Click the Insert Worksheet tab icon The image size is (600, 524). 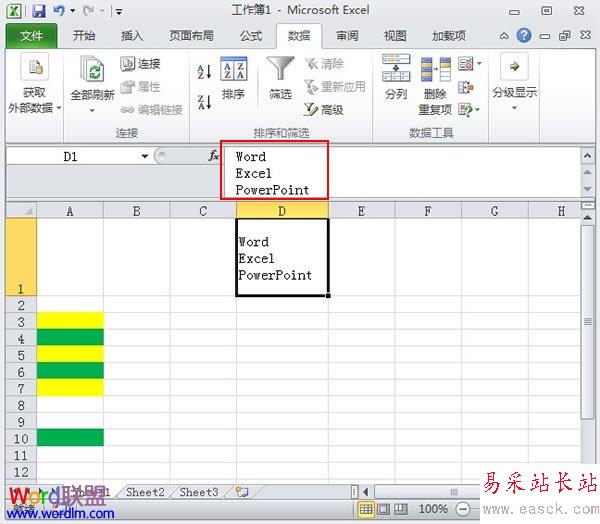(x=242, y=492)
